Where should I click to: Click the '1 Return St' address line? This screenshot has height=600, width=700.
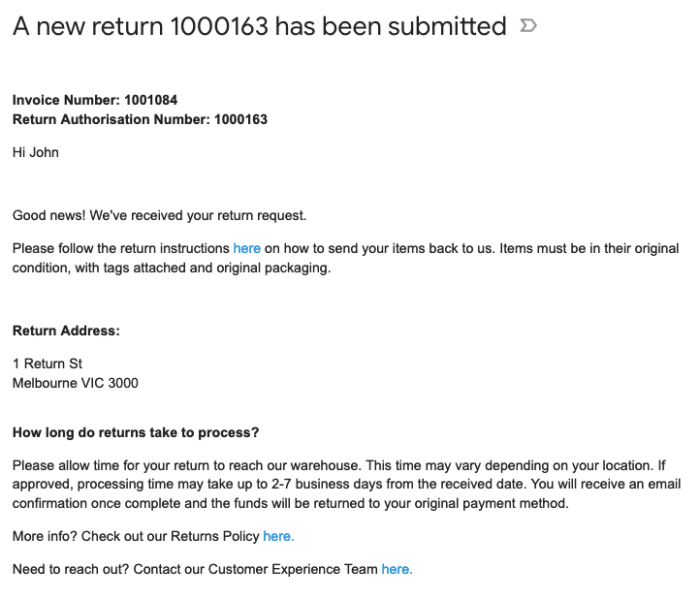(x=48, y=363)
